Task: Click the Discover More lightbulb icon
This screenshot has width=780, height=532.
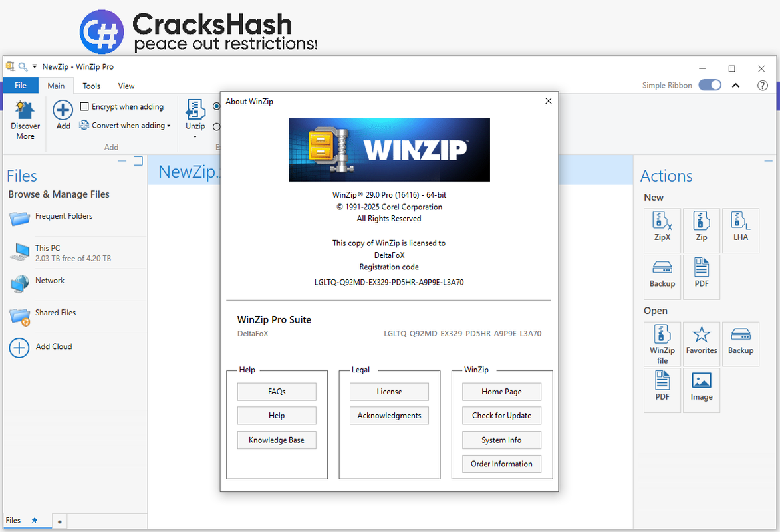Action: point(25,110)
